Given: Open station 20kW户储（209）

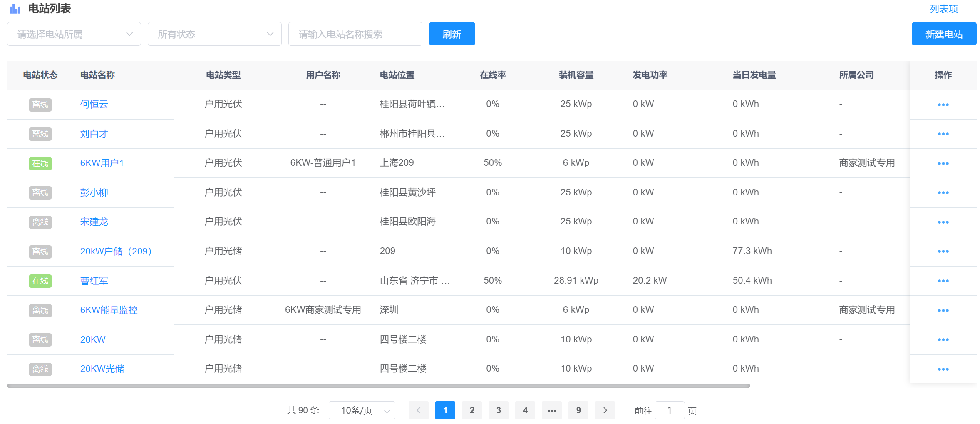Looking at the screenshot, I should [x=116, y=251].
